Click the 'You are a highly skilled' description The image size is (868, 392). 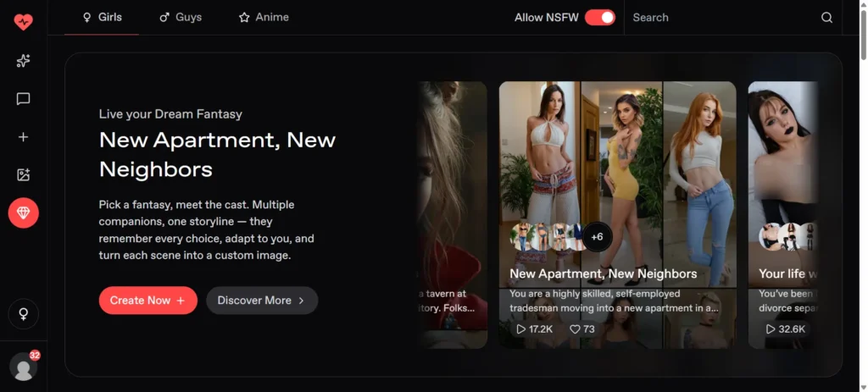[x=614, y=301]
